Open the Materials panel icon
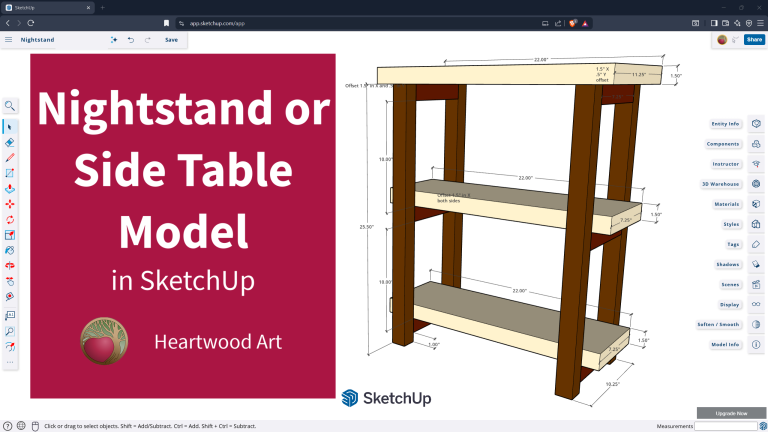This screenshot has height=432, width=768. click(756, 204)
